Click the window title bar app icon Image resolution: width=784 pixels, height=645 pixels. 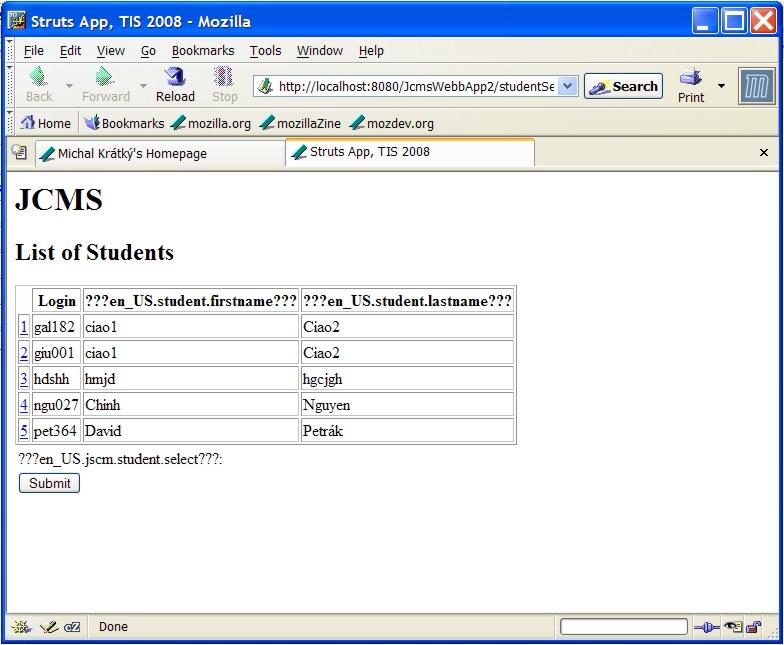coord(16,21)
